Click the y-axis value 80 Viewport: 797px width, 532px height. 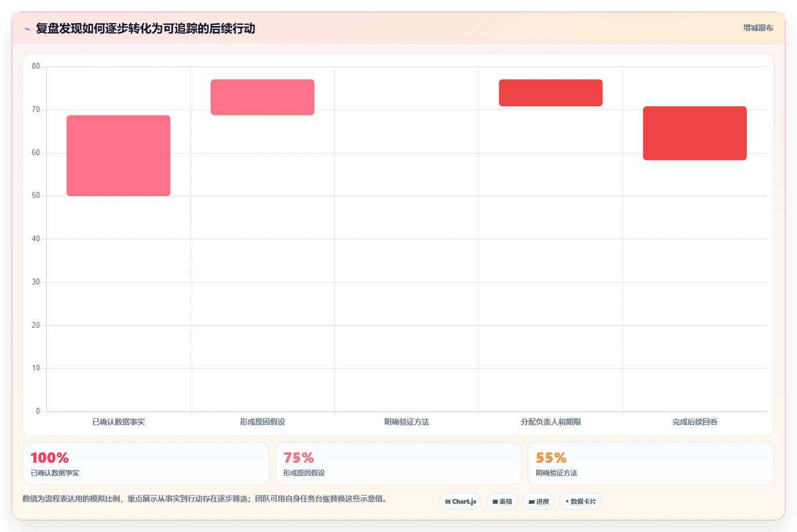pyautogui.click(x=36, y=66)
